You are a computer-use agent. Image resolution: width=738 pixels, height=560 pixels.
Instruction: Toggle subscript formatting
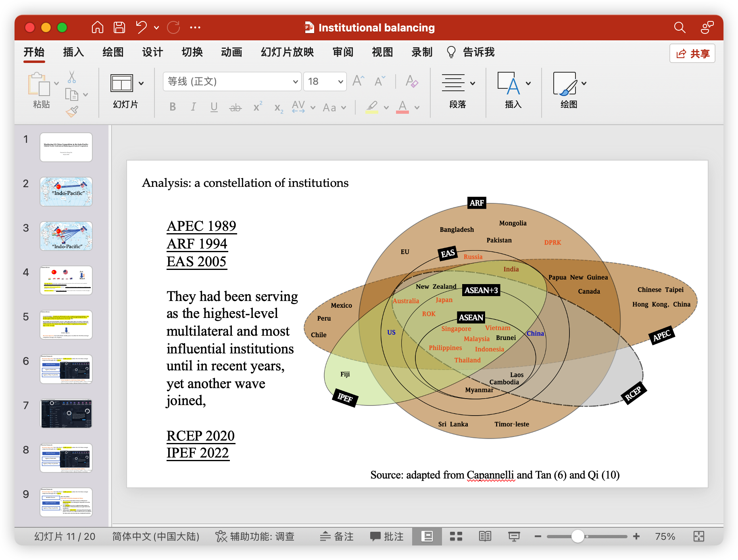click(x=279, y=108)
